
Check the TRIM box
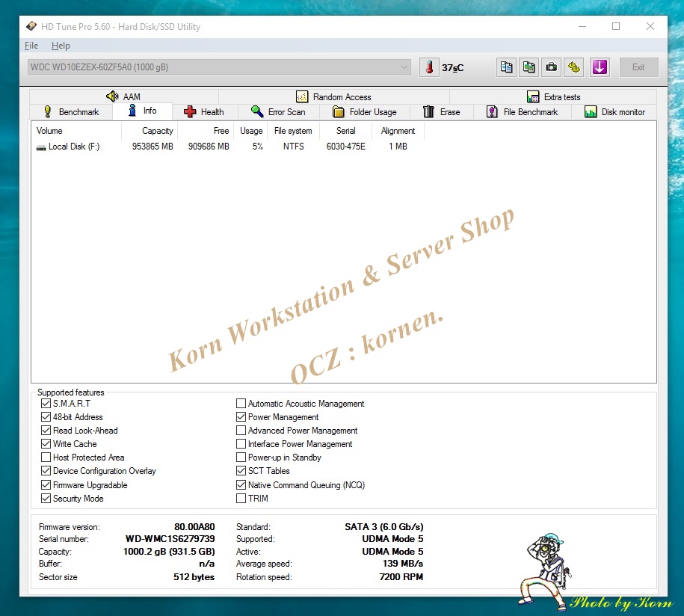241,498
